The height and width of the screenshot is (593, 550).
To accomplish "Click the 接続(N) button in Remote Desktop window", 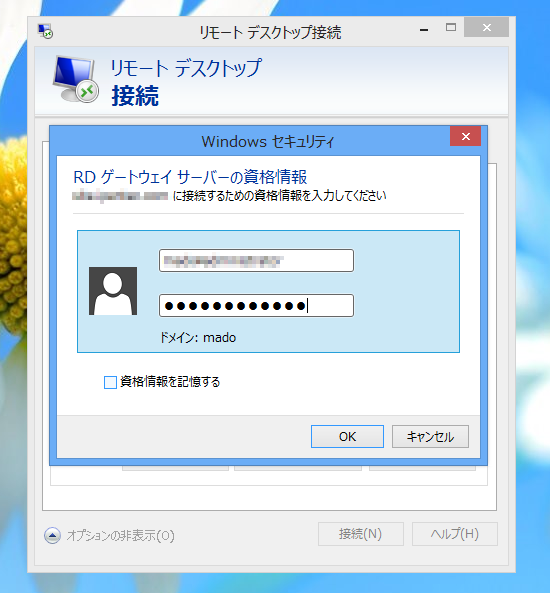I will point(360,534).
